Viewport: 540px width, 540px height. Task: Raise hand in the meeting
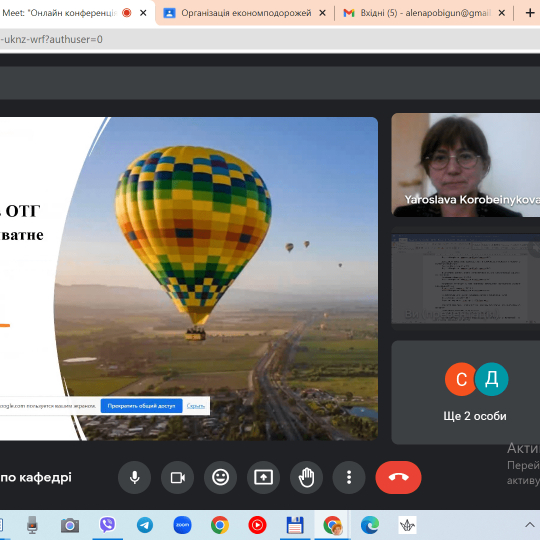click(x=306, y=477)
